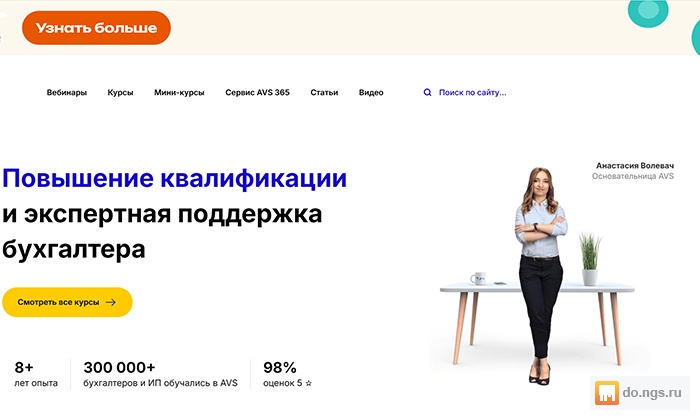Click the coffee mug on the table
The image size is (700, 420).
[478, 279]
